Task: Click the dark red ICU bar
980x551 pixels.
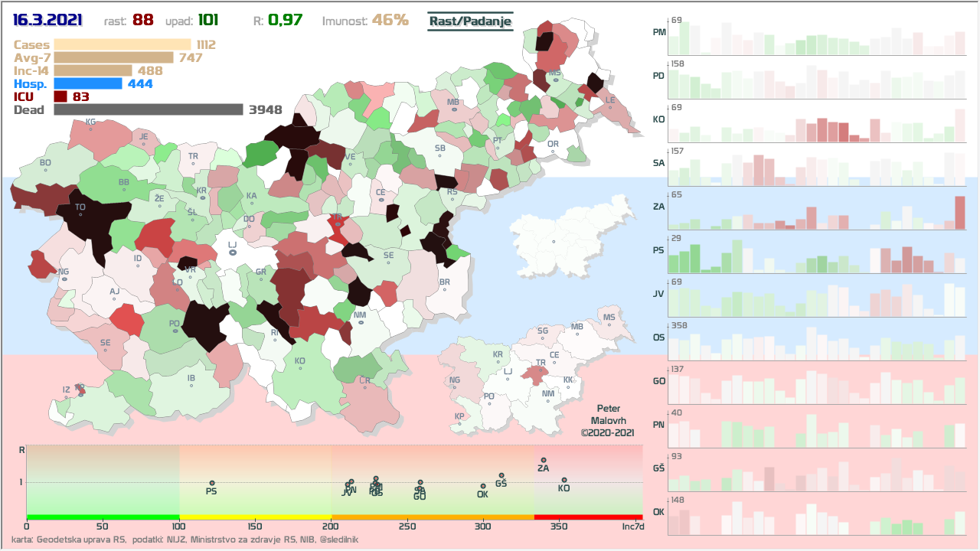Action: (60, 96)
